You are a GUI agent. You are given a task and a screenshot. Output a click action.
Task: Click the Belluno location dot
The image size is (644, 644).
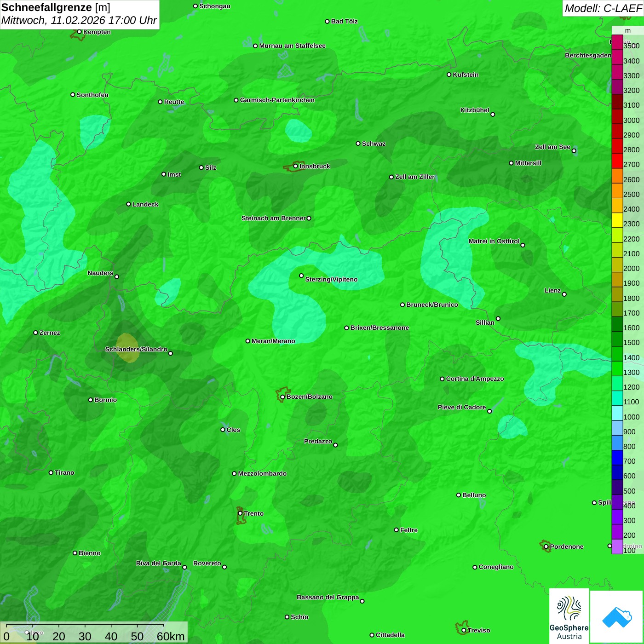458,495
